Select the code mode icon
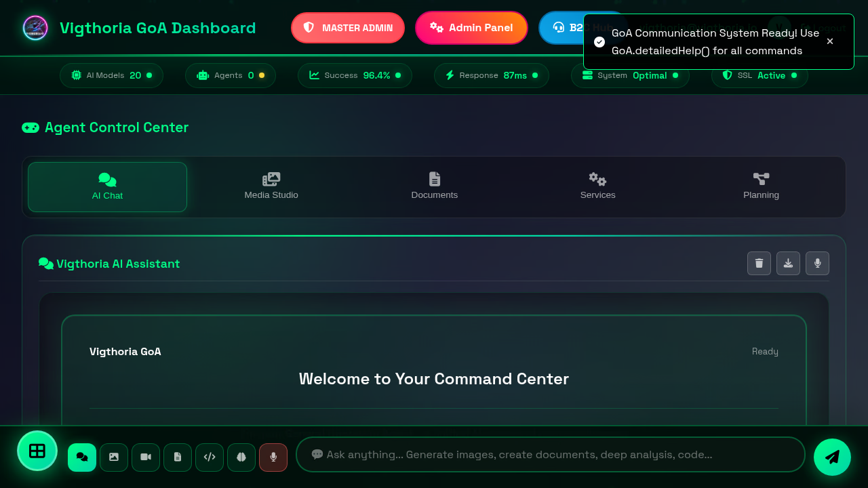The image size is (868, 488). tap(210, 457)
